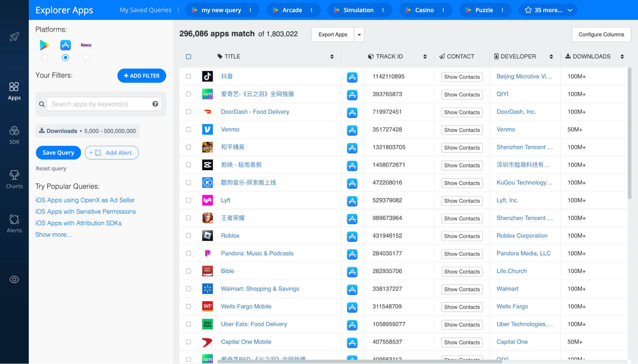Open the Casino saved query tab

click(424, 10)
